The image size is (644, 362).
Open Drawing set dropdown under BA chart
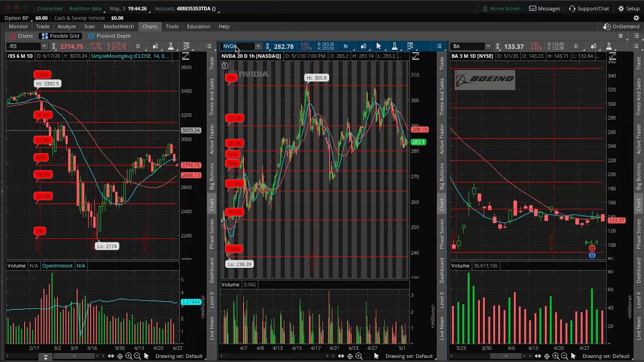click(x=606, y=356)
